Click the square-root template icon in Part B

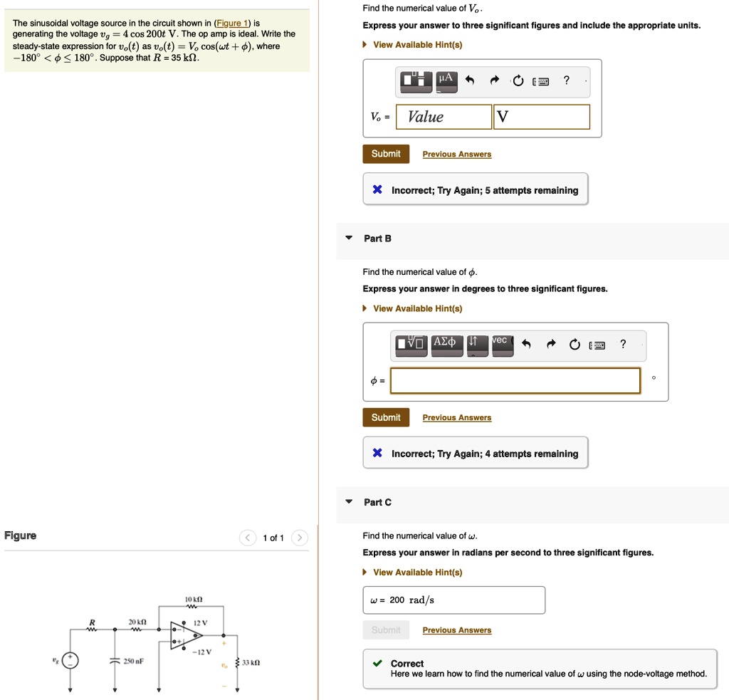(411, 344)
